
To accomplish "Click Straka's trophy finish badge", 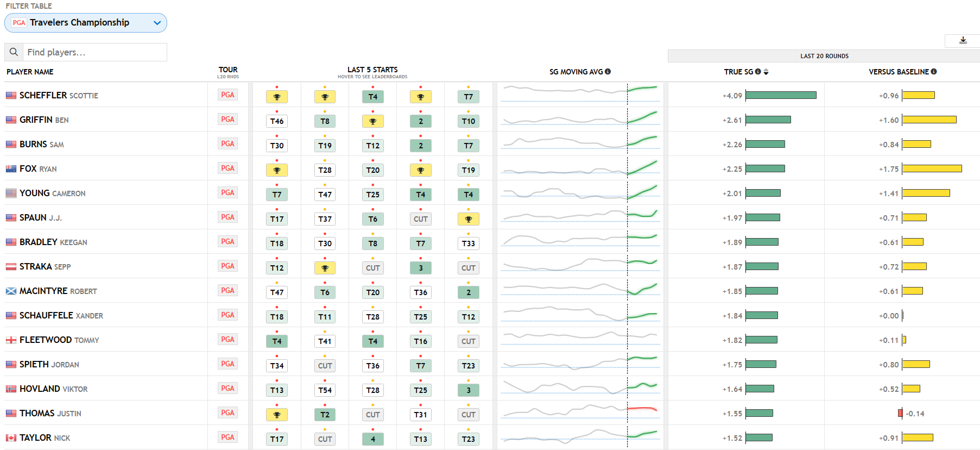I will [325, 268].
